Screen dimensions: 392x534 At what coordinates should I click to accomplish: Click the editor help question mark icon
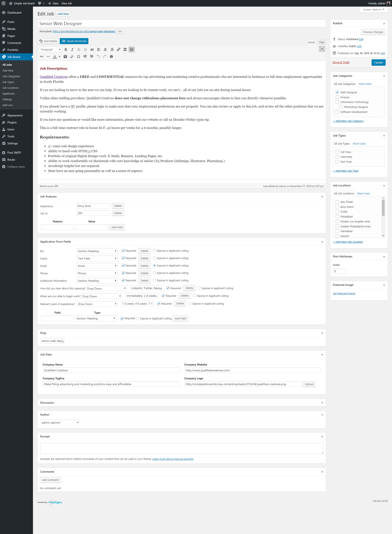click(x=111, y=56)
